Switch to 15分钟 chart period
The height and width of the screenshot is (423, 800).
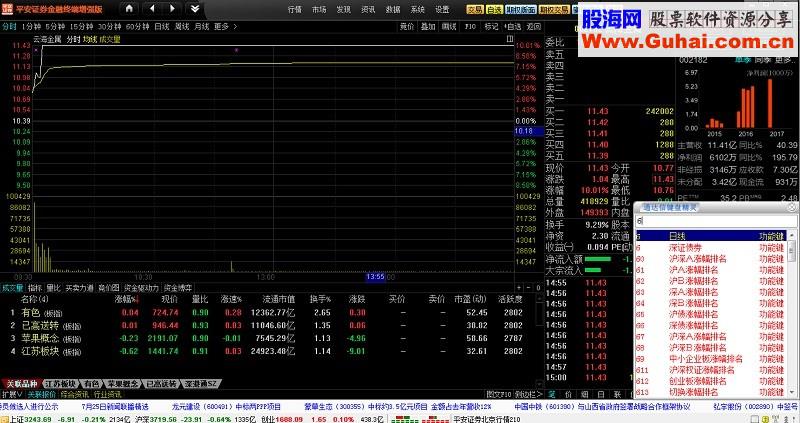82,26
